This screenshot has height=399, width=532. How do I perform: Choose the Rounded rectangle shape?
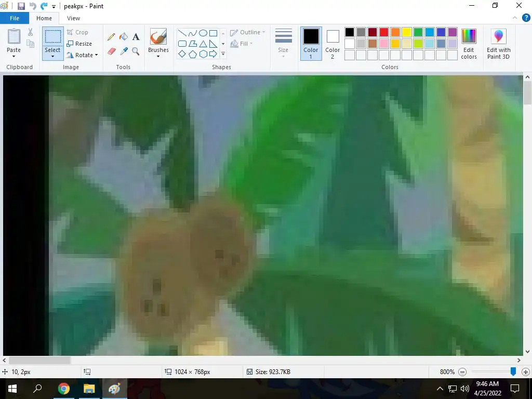point(182,44)
